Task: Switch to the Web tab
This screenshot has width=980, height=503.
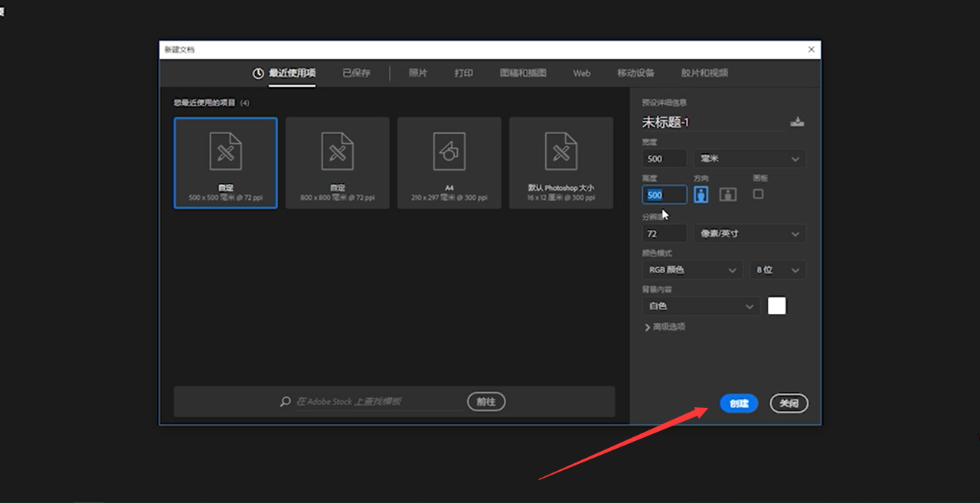Action: pos(582,73)
